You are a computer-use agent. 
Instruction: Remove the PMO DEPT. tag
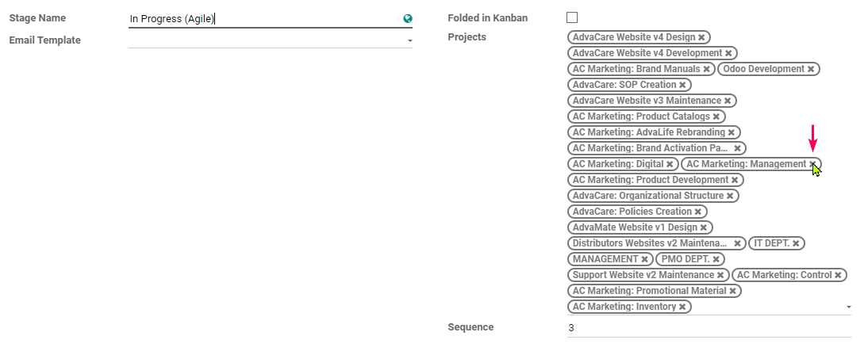[716, 259]
